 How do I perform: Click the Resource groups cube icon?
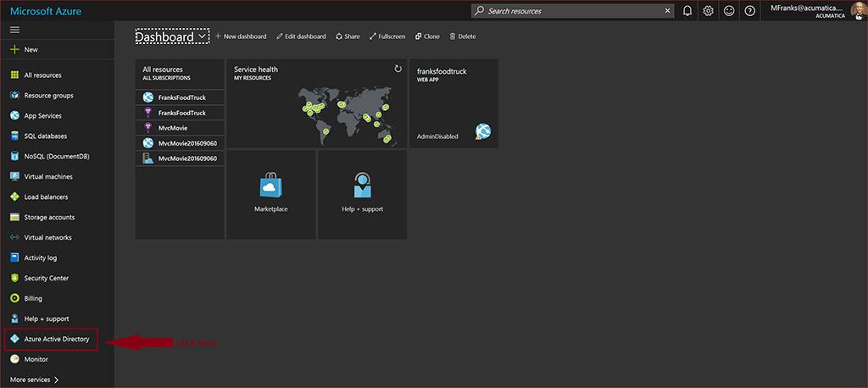point(15,95)
